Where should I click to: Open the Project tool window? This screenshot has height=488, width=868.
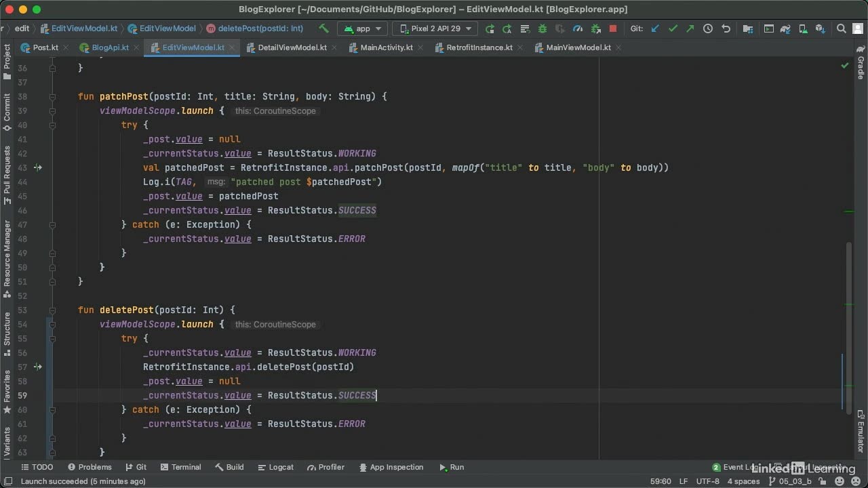(7, 62)
